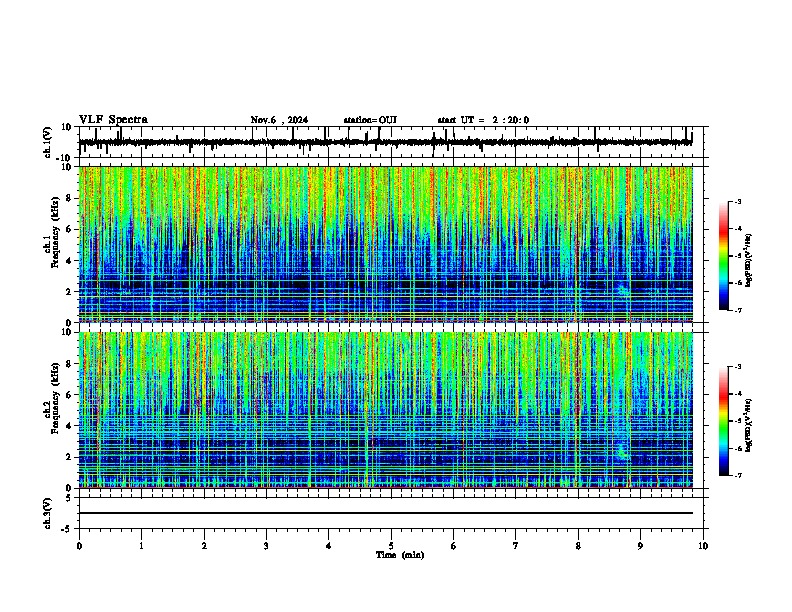
Task: Click the ch.2 colorbar log(PSD) label
Action: point(748,425)
